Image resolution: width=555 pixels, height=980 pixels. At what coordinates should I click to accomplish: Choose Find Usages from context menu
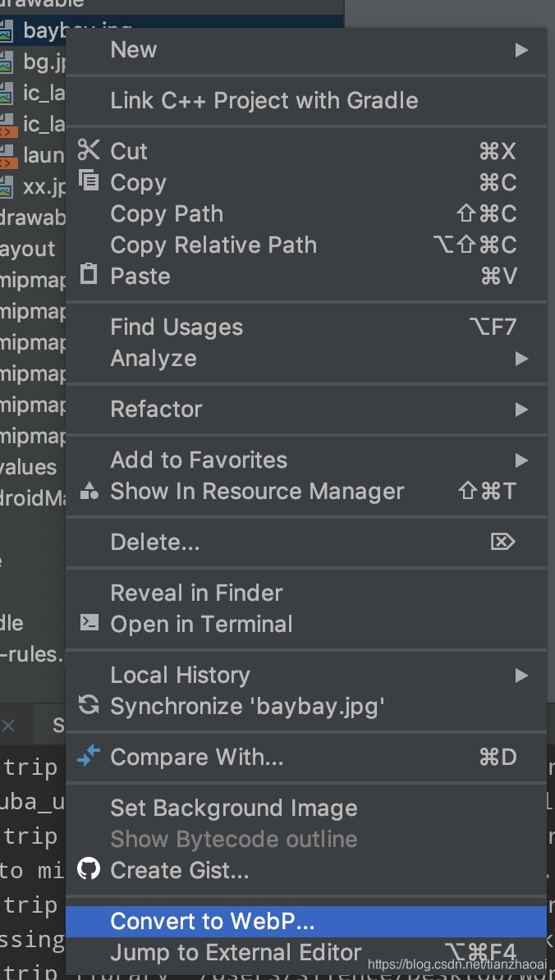point(177,327)
